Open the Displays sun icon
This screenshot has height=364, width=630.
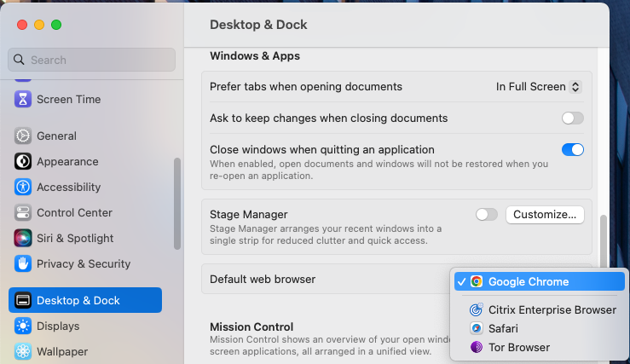(x=23, y=326)
